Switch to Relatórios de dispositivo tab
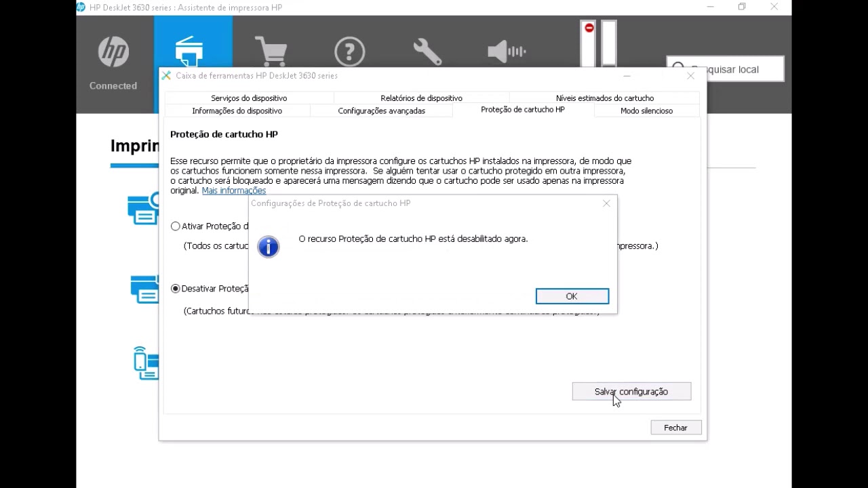Screen dimensions: 868x488 pos(421,98)
